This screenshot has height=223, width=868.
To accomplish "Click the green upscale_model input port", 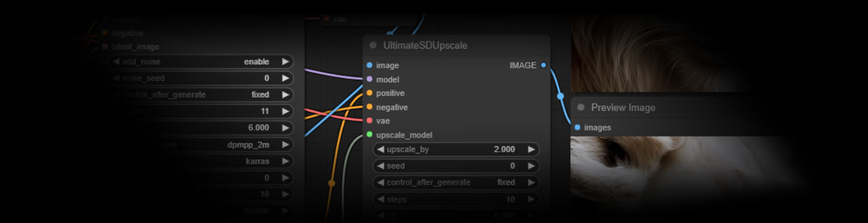I will tap(369, 134).
